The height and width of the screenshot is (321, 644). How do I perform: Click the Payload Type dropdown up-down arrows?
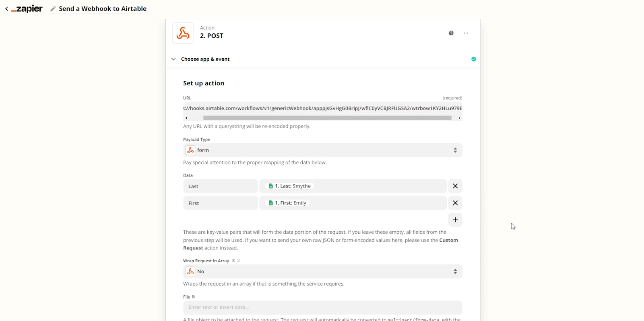click(x=455, y=150)
